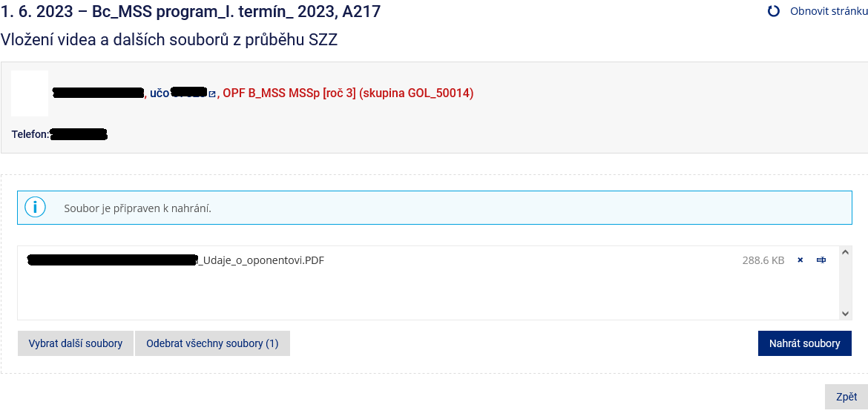This screenshot has width=868, height=419.
Task: Click the file list scrollbar down arrow
Action: pos(845,313)
